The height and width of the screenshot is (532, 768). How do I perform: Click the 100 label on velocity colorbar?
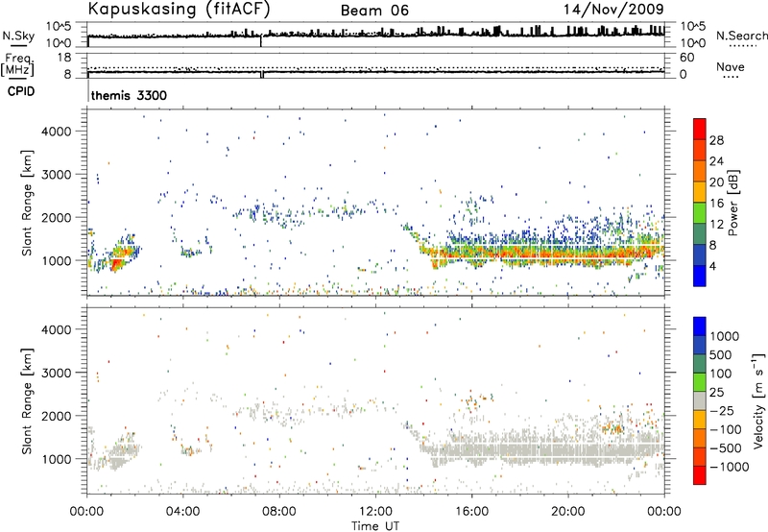pyautogui.click(x=721, y=374)
